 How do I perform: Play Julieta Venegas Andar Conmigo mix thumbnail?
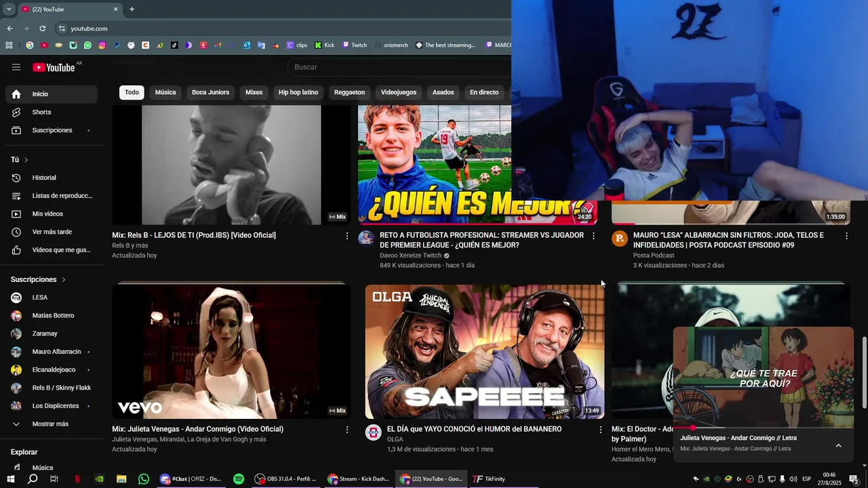pos(231,351)
